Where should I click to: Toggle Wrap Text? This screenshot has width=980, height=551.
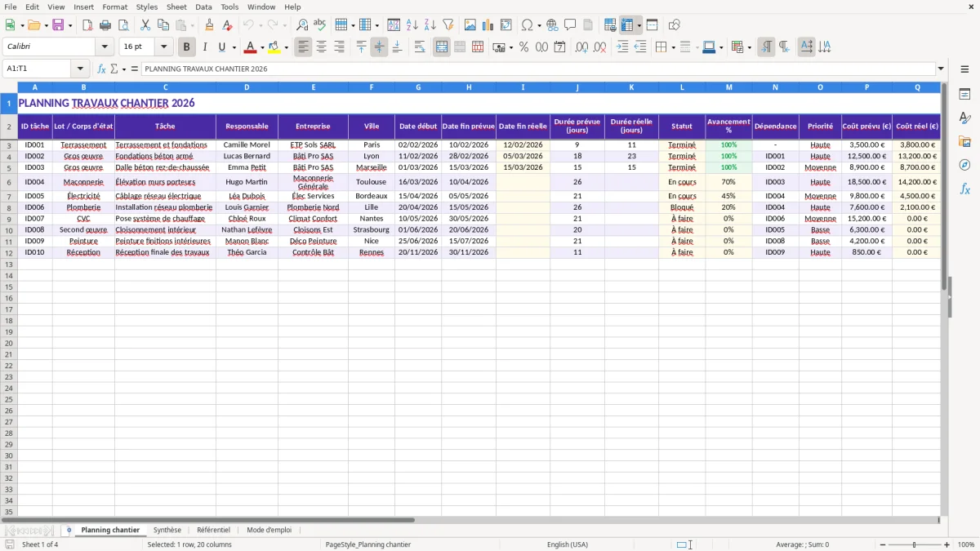click(x=420, y=47)
